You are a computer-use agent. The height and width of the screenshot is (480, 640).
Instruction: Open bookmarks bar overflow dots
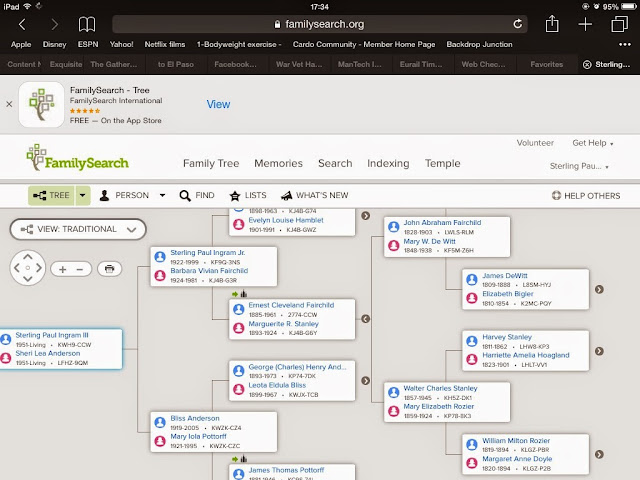624,44
